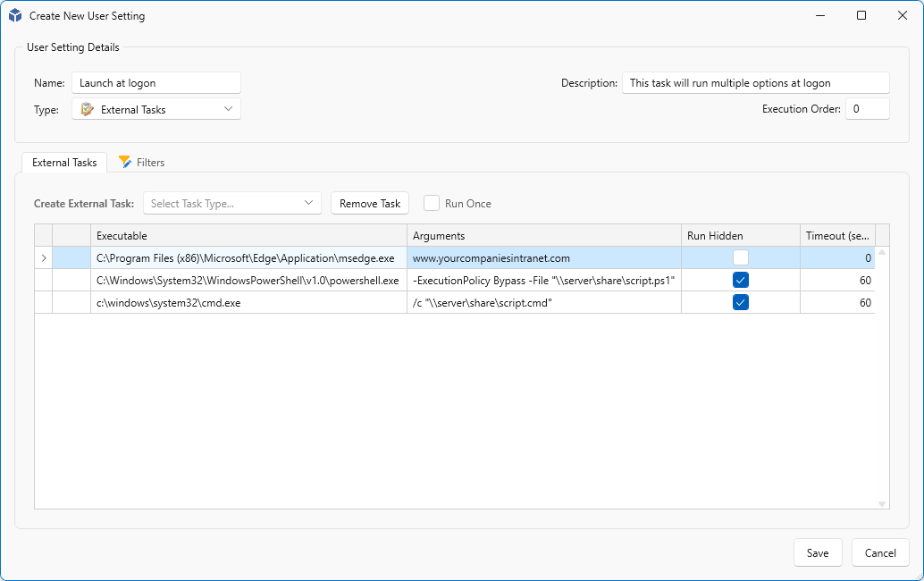Open the Type dropdown
The image size is (924, 581).
(156, 109)
